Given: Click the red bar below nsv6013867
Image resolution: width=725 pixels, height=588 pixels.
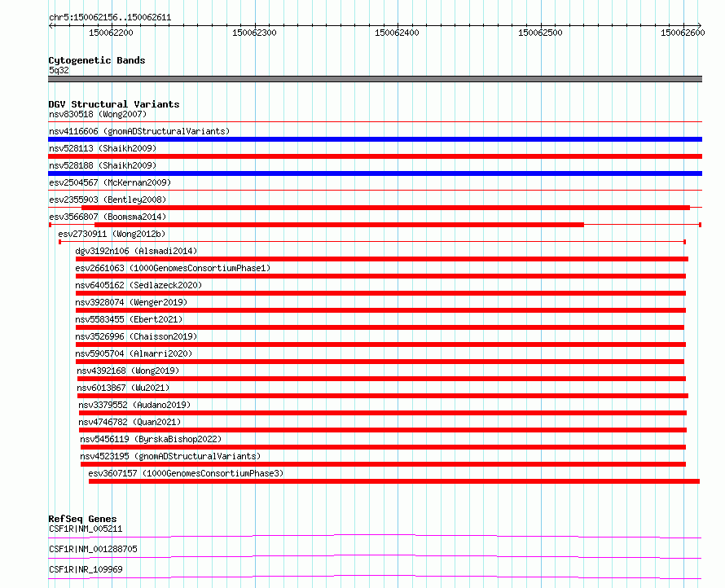Looking at the screenshot, I should click(383, 396).
